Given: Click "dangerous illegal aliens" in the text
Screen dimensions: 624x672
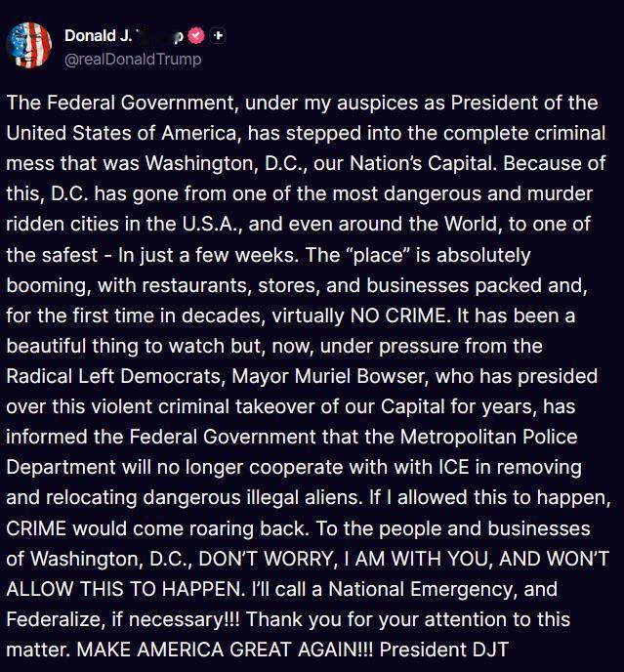Looking at the screenshot, I should coord(251,498).
